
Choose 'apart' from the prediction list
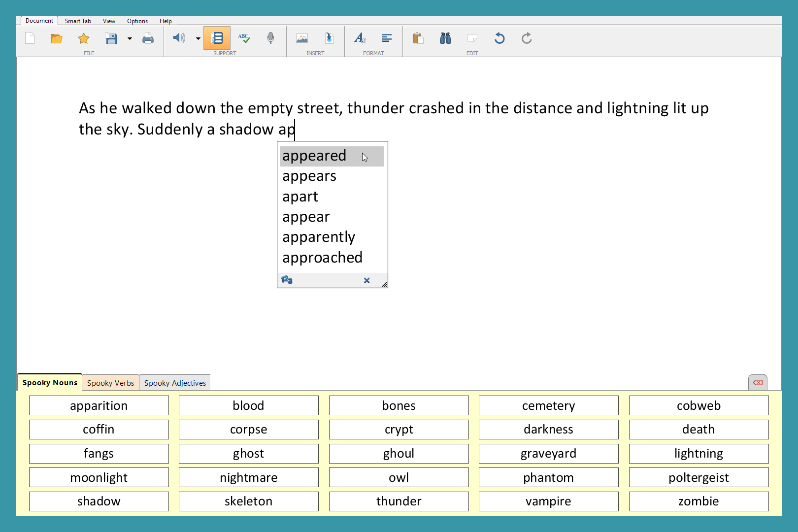point(332,197)
